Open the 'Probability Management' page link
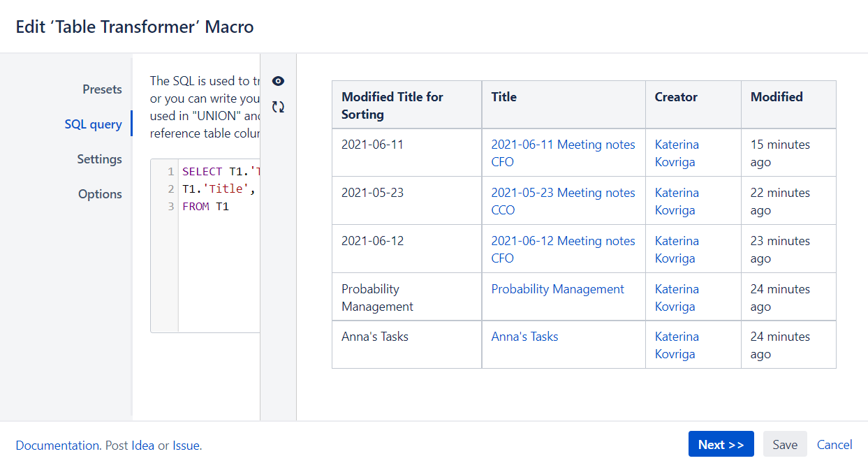 point(557,288)
